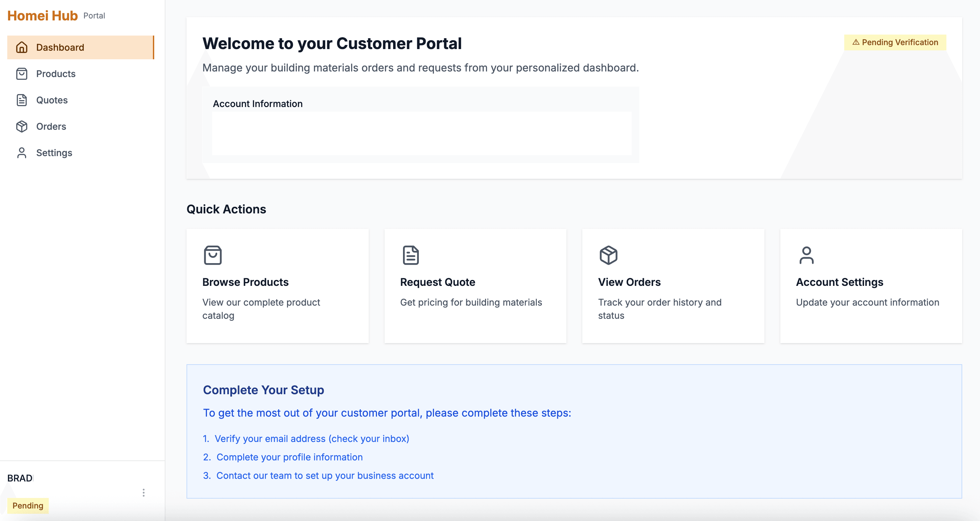Select the Browse Products quick action title
This screenshot has width=980, height=521.
pyautogui.click(x=245, y=282)
